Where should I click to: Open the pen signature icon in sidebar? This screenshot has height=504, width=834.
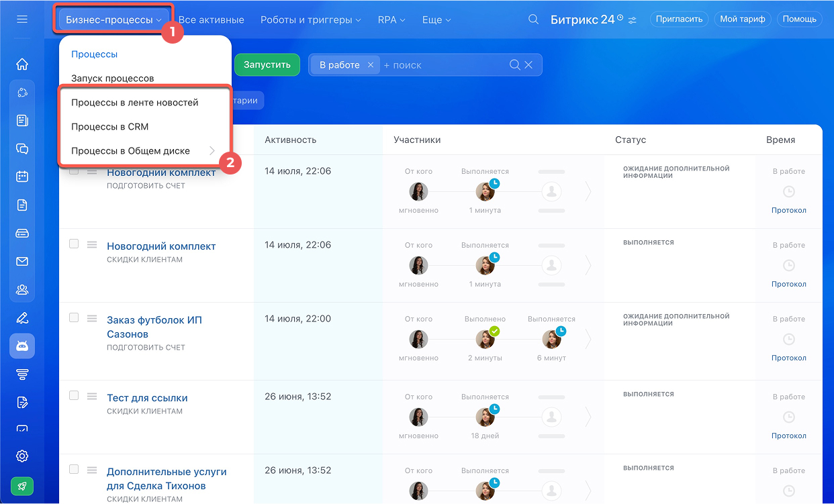point(22,318)
